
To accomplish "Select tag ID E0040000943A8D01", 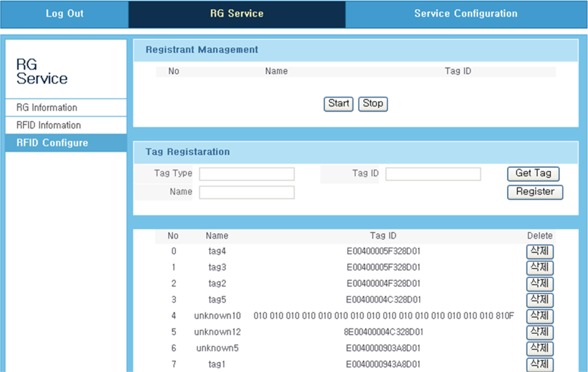I will click(x=383, y=364).
